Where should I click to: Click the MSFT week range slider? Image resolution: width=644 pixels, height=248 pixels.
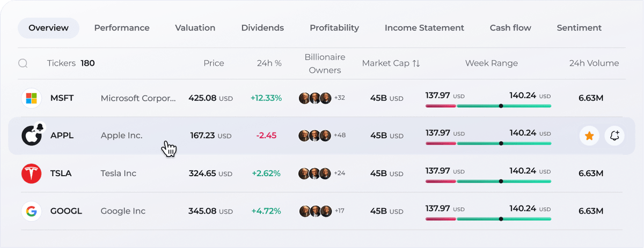[488, 106]
